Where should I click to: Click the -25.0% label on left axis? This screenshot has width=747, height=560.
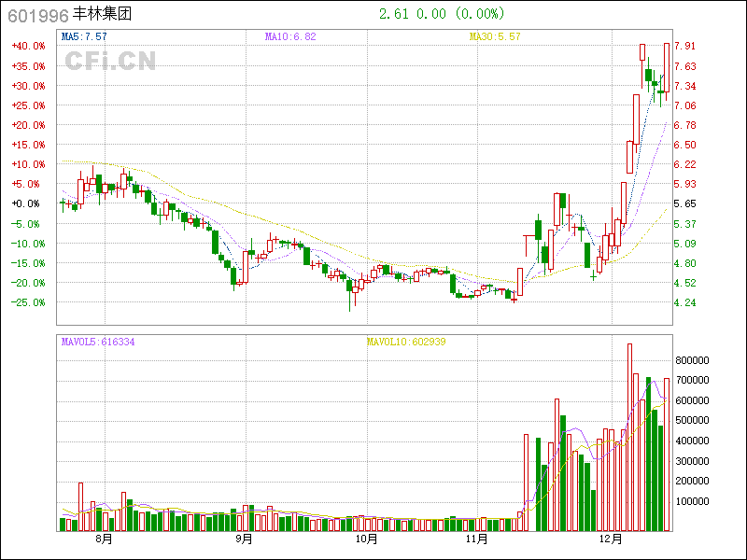pyautogui.click(x=28, y=302)
